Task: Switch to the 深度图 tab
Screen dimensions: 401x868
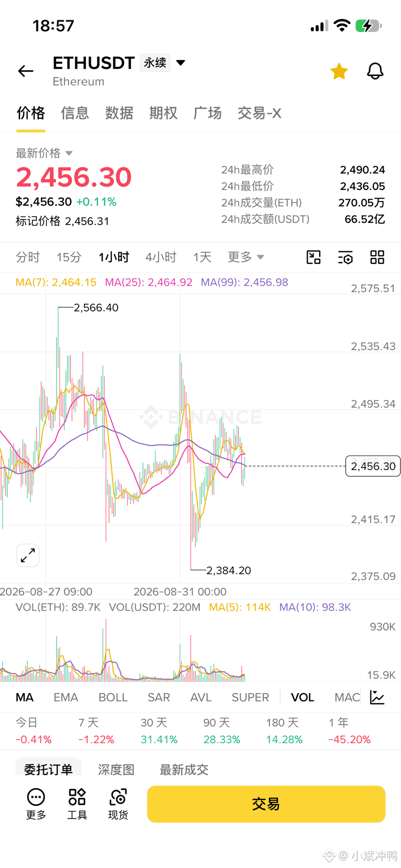Action: pyautogui.click(x=116, y=770)
